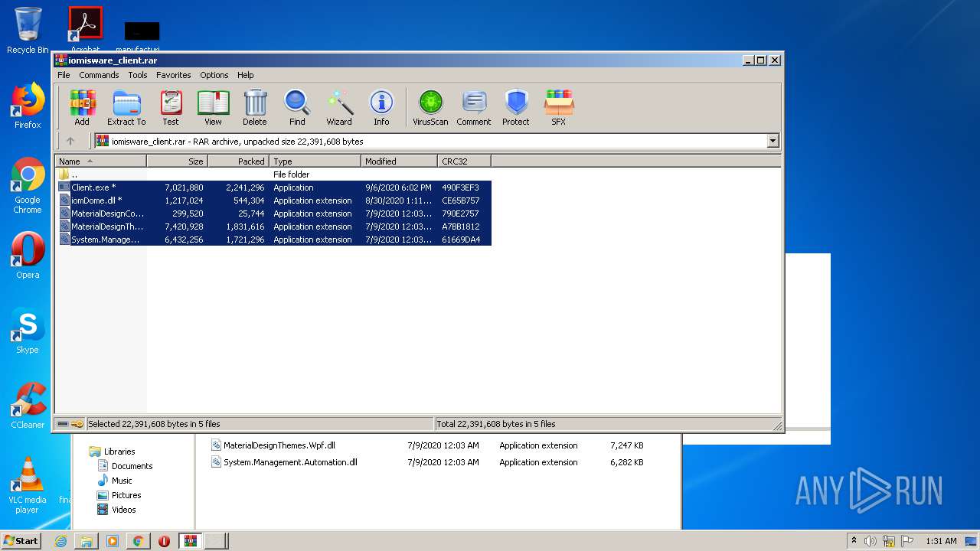Sort by the Name column header

point(101,161)
